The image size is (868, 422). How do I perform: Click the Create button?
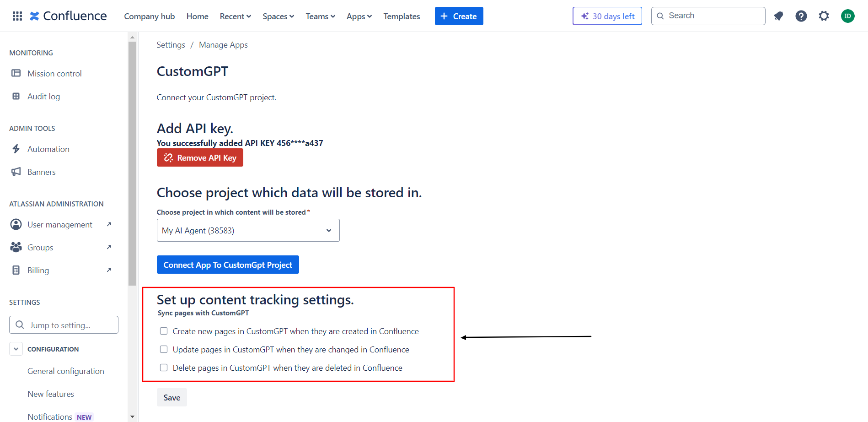(x=459, y=16)
